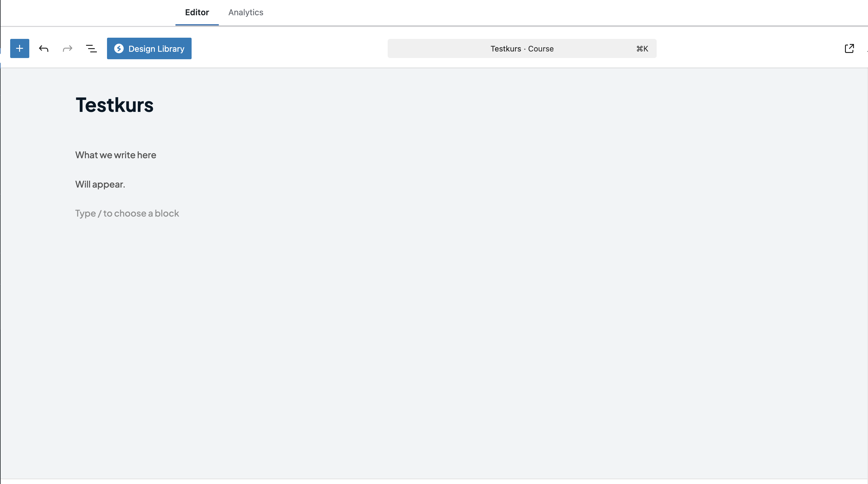Viewport: 868px width, 484px height.
Task: Click the ⌘K shortcut hint
Action: pyautogui.click(x=642, y=48)
